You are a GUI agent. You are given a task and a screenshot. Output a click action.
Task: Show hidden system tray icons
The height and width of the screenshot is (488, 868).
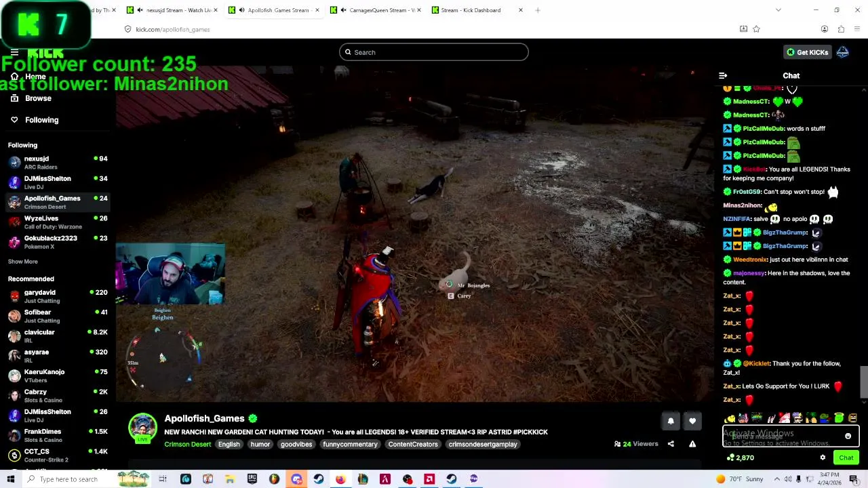pyautogui.click(x=776, y=479)
